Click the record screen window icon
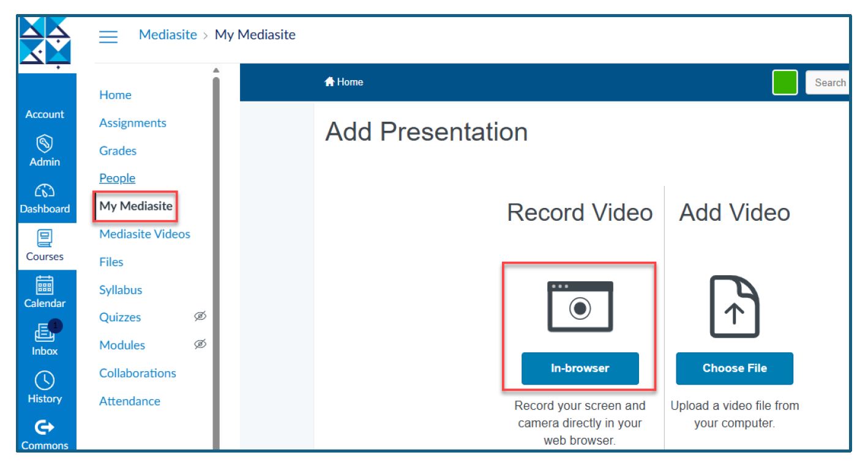This screenshot has width=868, height=466. point(580,306)
